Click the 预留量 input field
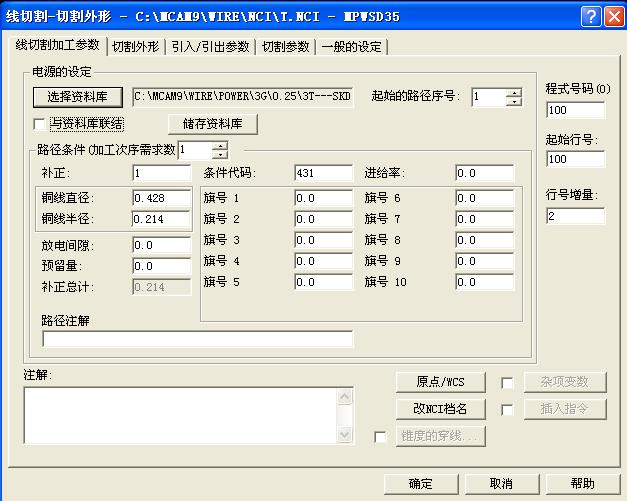The image size is (627, 501). point(162,266)
